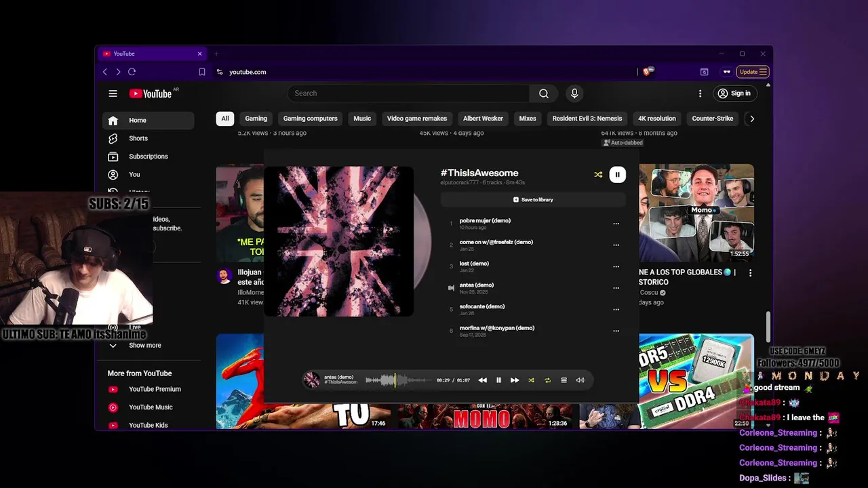Click the YouTube logo
This screenshot has height=488, width=868.
(x=151, y=94)
